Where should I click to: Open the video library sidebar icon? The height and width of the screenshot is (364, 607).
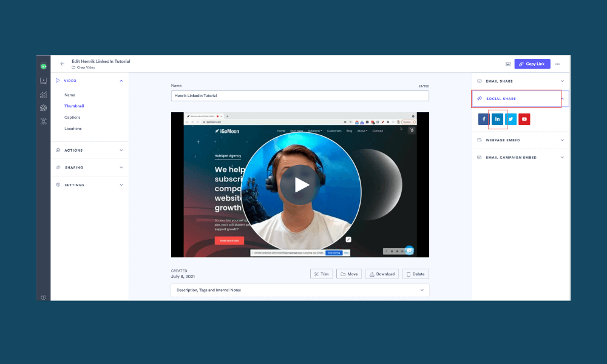[43, 81]
